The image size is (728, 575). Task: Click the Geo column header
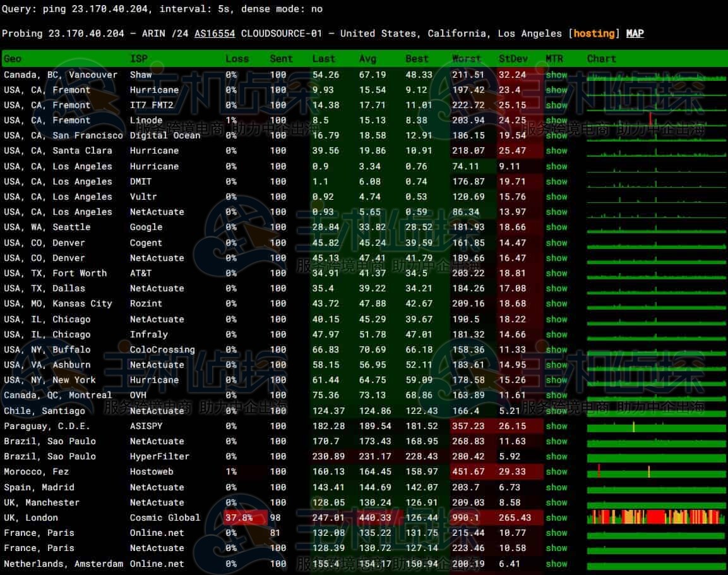pos(13,59)
